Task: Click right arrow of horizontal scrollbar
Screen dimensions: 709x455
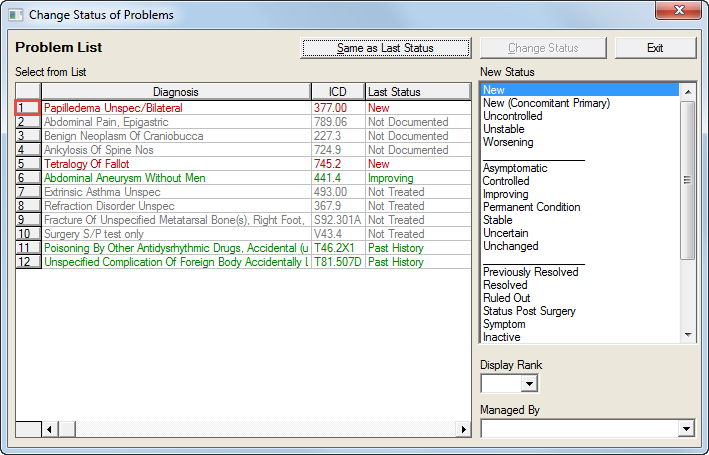Action: (462, 429)
